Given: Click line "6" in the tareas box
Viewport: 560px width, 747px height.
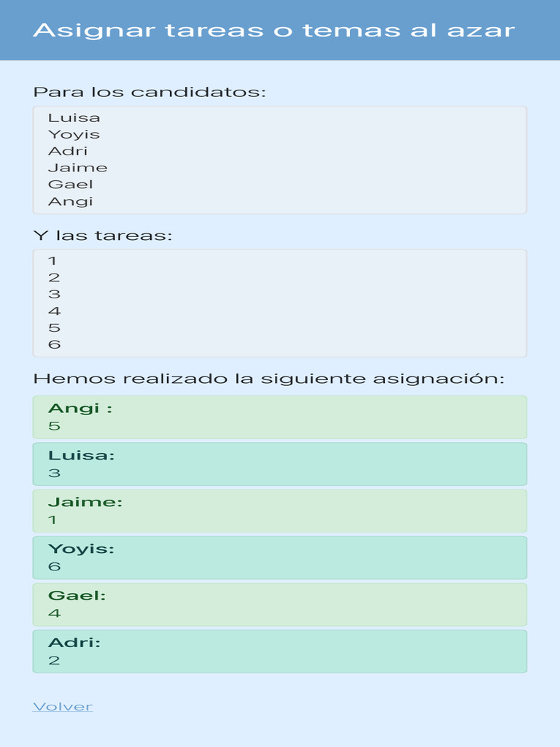Looking at the screenshot, I should pos(55,344).
